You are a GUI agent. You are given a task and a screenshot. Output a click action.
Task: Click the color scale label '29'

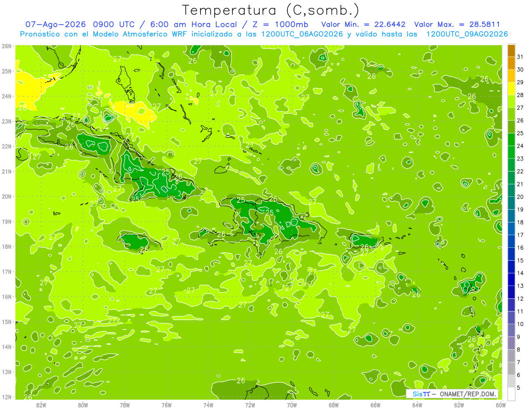click(520, 82)
